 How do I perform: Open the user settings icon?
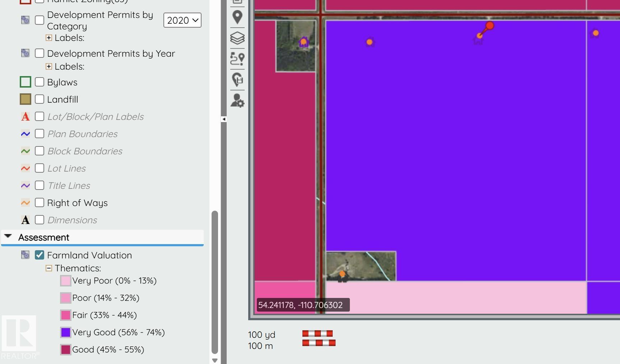pyautogui.click(x=237, y=101)
